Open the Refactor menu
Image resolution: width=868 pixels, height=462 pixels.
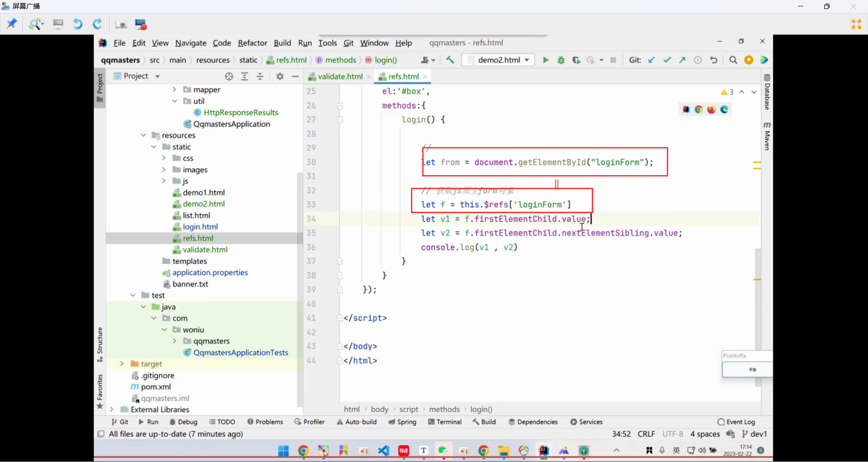click(252, 43)
